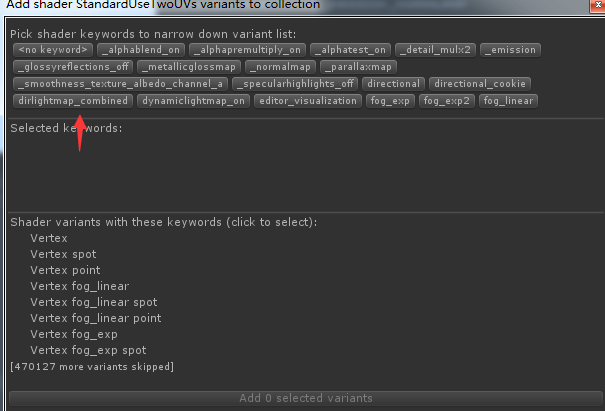This screenshot has width=605, height=411.
Task: Click the dirlightmap_combined keyword button
Action: (x=73, y=101)
